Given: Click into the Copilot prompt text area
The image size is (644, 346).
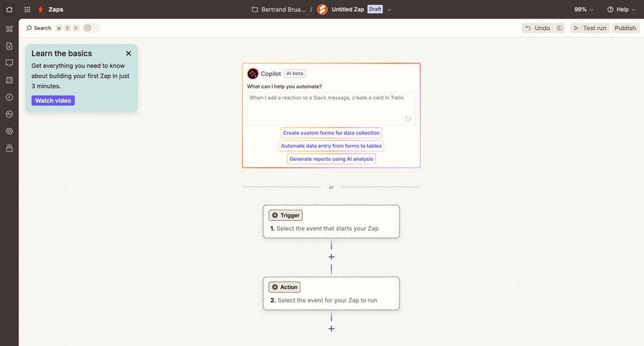Looking at the screenshot, I should pyautogui.click(x=331, y=109).
